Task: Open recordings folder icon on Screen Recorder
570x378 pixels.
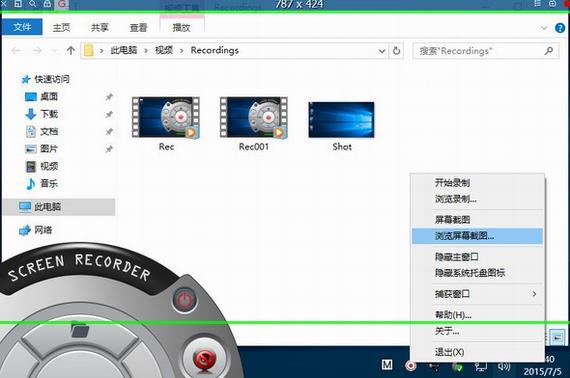Action: 80,330
